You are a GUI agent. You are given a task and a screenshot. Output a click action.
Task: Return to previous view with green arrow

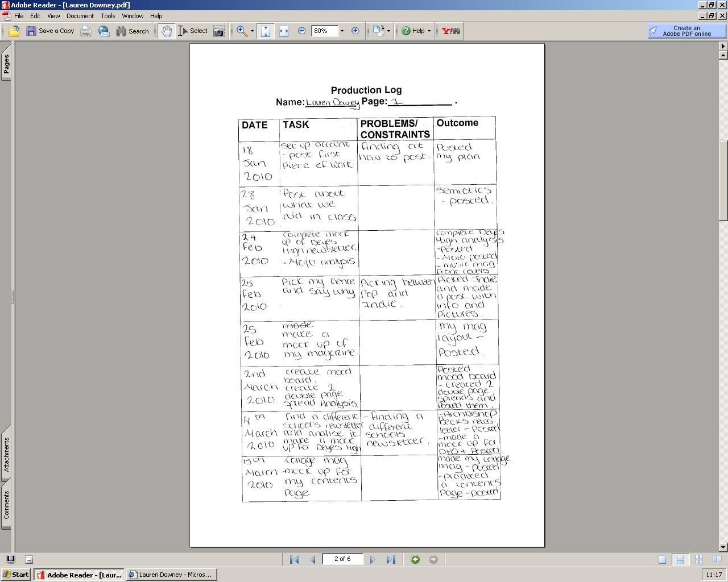(x=416, y=559)
